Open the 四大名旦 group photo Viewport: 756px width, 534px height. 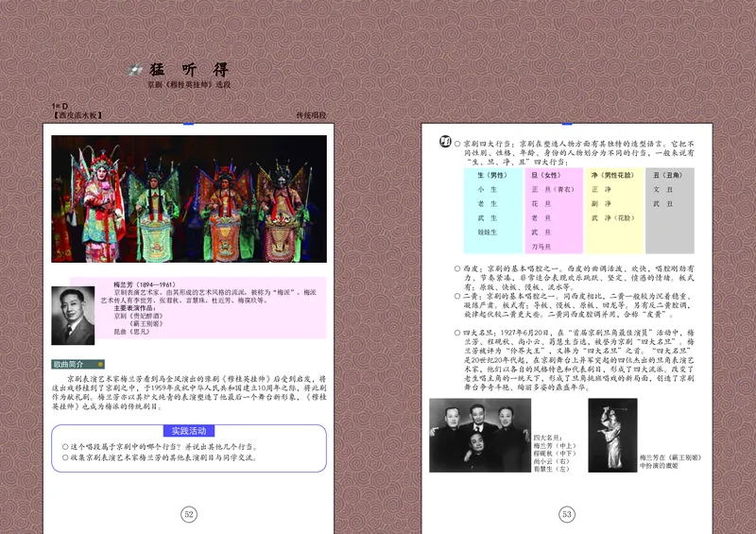(x=480, y=435)
